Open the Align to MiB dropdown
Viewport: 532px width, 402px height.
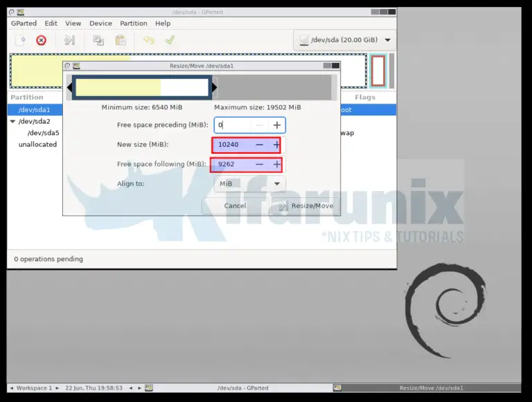(x=249, y=184)
